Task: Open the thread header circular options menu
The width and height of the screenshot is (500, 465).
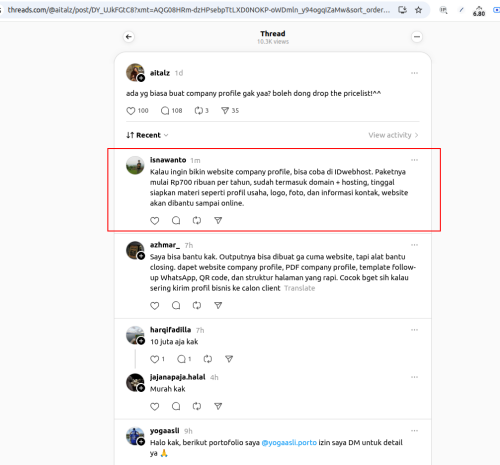Action: click(417, 37)
